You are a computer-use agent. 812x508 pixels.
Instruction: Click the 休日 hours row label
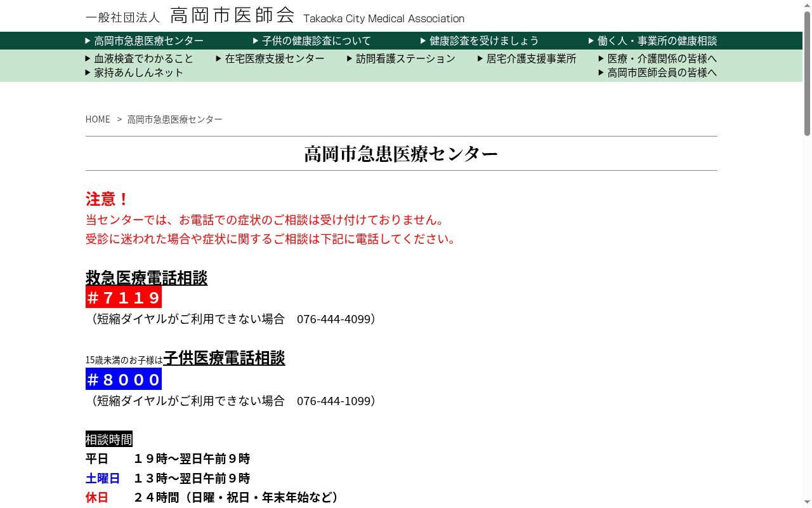tap(97, 497)
